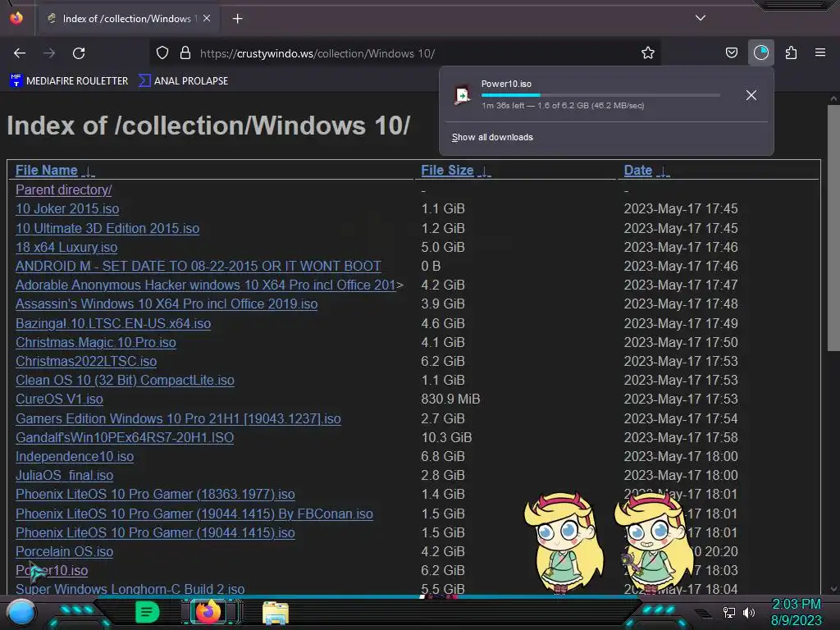This screenshot has height=630, width=840.
Task: Click Date descending arrow
Action: (x=663, y=171)
